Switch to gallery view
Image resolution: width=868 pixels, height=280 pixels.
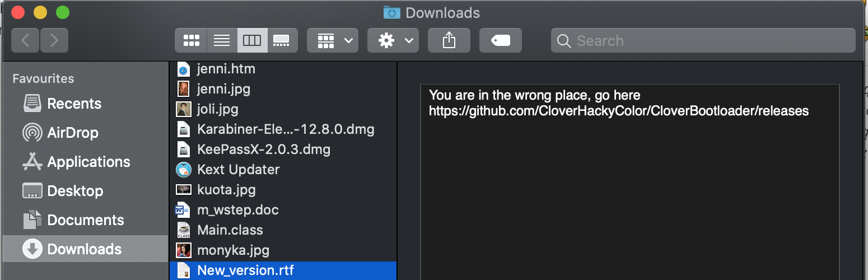point(282,40)
